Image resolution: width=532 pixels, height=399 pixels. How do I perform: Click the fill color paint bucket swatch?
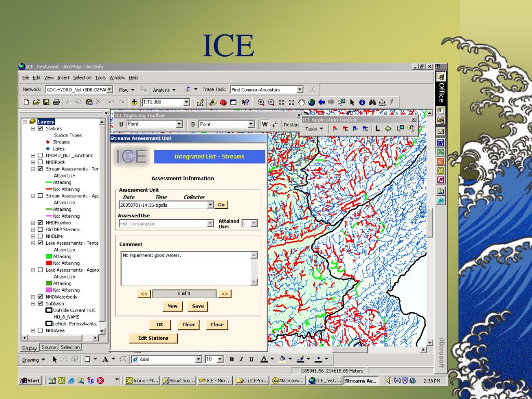pyautogui.click(x=283, y=360)
